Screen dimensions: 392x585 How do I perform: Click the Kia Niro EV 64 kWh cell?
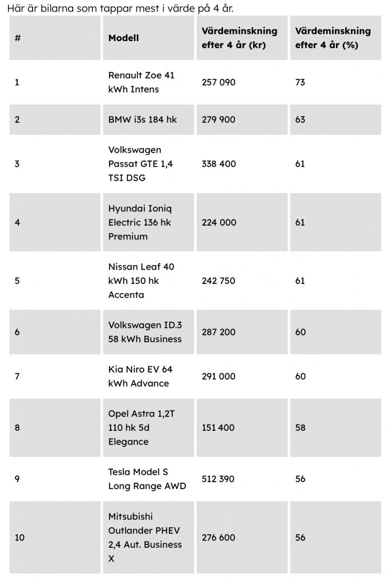click(140, 376)
